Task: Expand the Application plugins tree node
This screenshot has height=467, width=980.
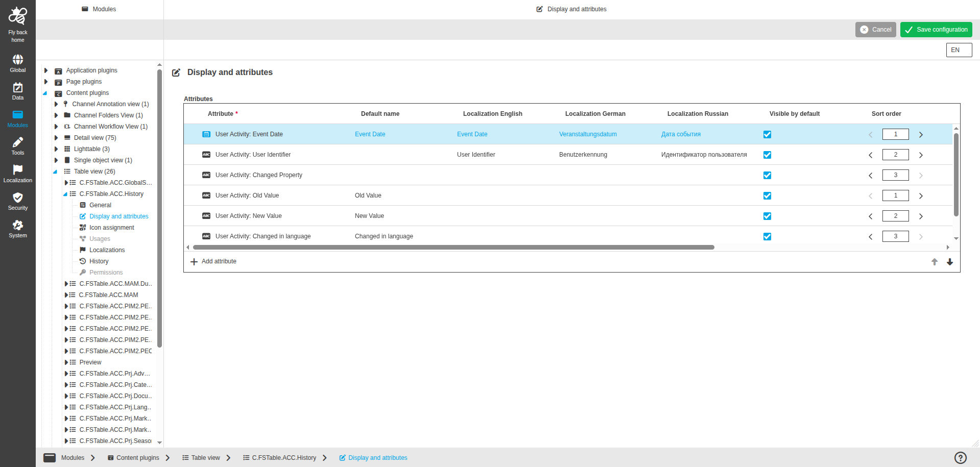Action: pos(45,70)
